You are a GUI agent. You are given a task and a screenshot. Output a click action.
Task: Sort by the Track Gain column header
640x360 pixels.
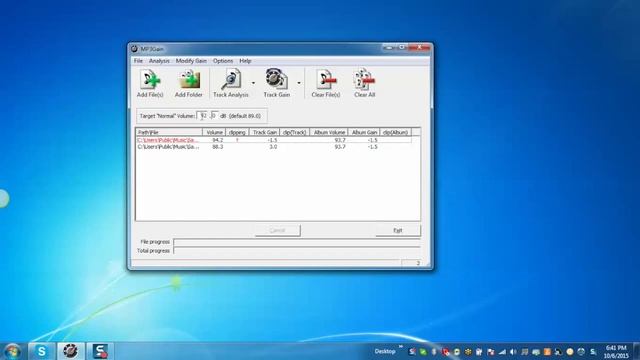coord(264,132)
